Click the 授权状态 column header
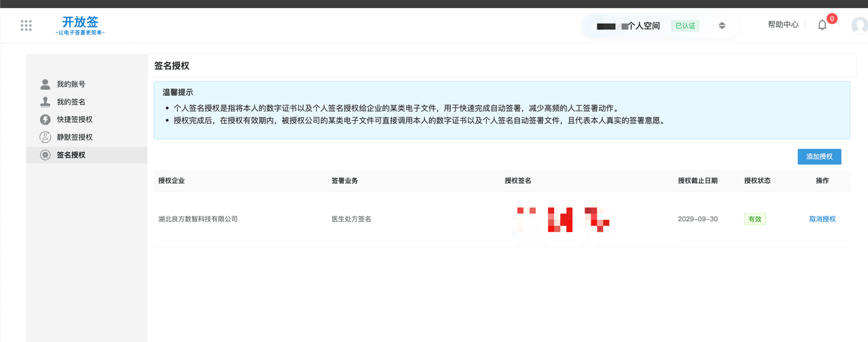The image size is (868, 342). 757,180
